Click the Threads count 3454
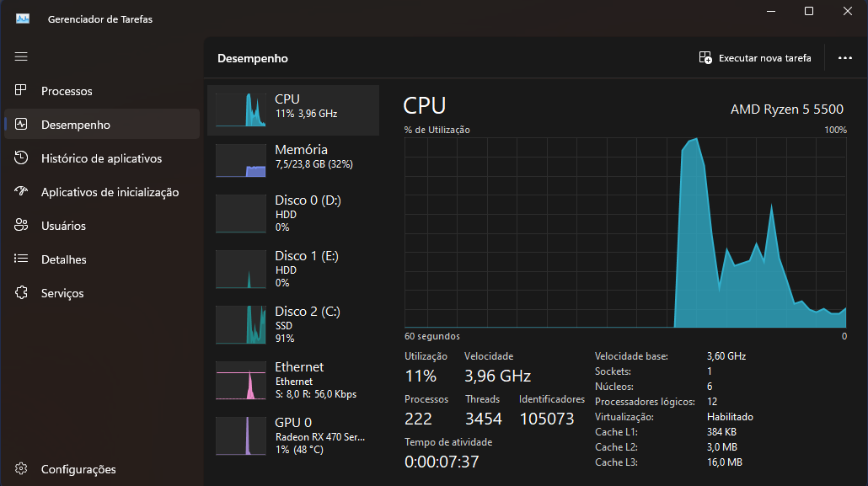 (x=483, y=419)
